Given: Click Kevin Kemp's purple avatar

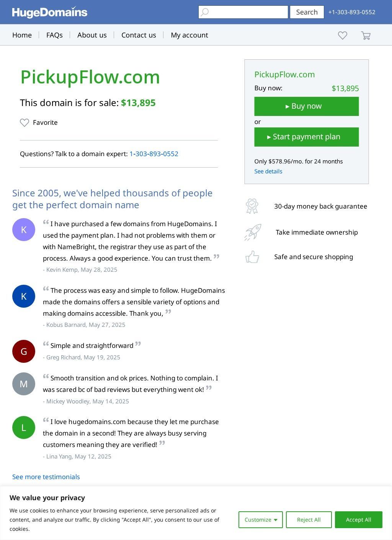Looking at the screenshot, I should click(24, 230).
